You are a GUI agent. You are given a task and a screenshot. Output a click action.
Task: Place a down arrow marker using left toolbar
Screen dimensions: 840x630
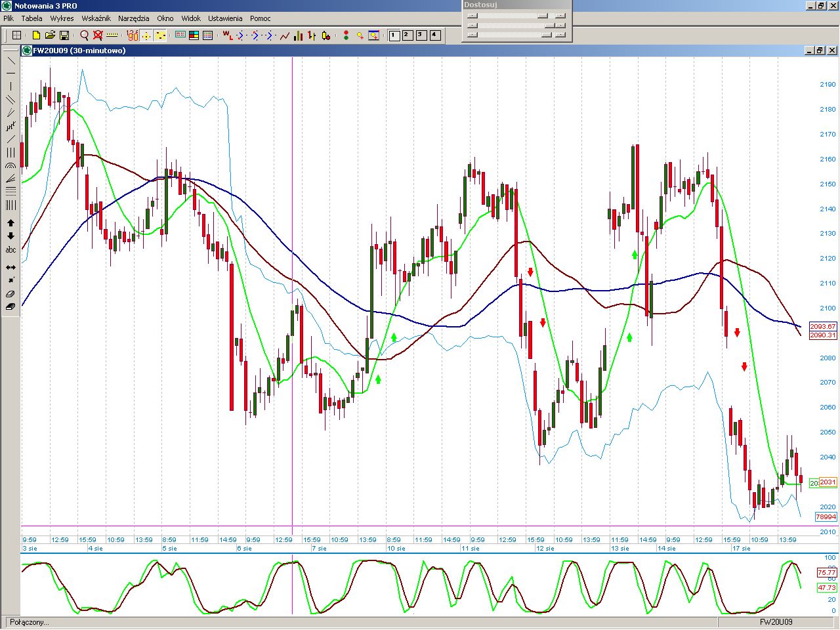[11, 236]
